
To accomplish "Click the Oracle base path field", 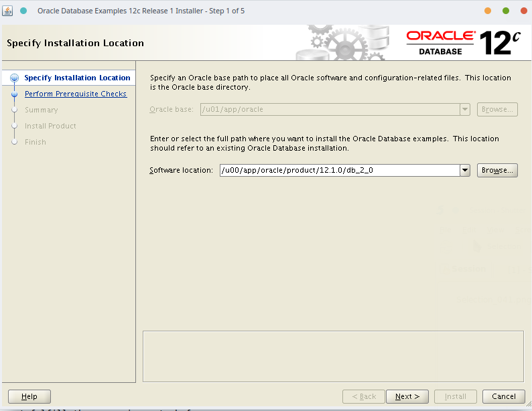I will (330, 109).
